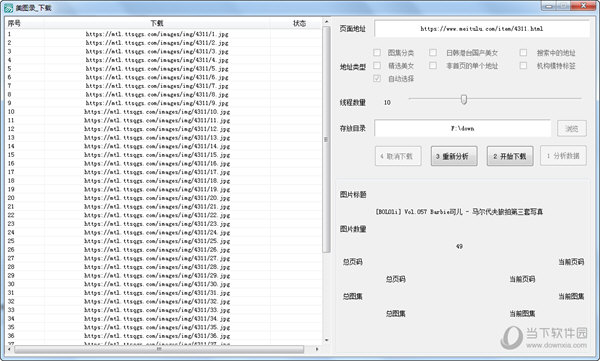Image resolution: width=600 pixels, height=361 pixels.
Task: Minimize the 美图录_下载 window
Action: (x=548, y=5)
